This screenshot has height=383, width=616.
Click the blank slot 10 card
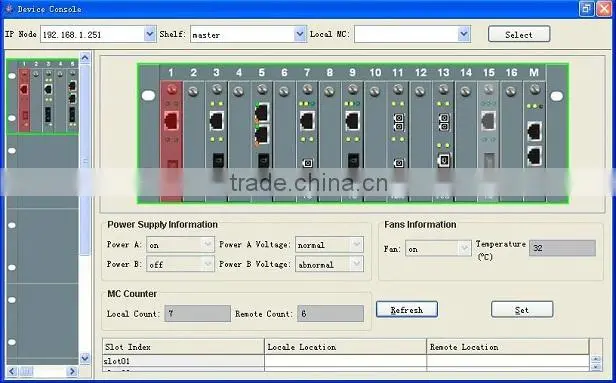375,141
